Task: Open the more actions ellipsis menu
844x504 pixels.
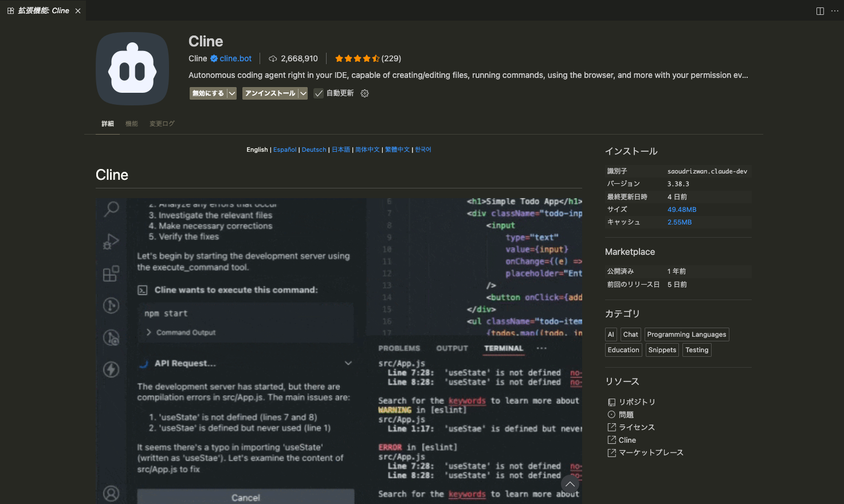Action: [x=835, y=11]
